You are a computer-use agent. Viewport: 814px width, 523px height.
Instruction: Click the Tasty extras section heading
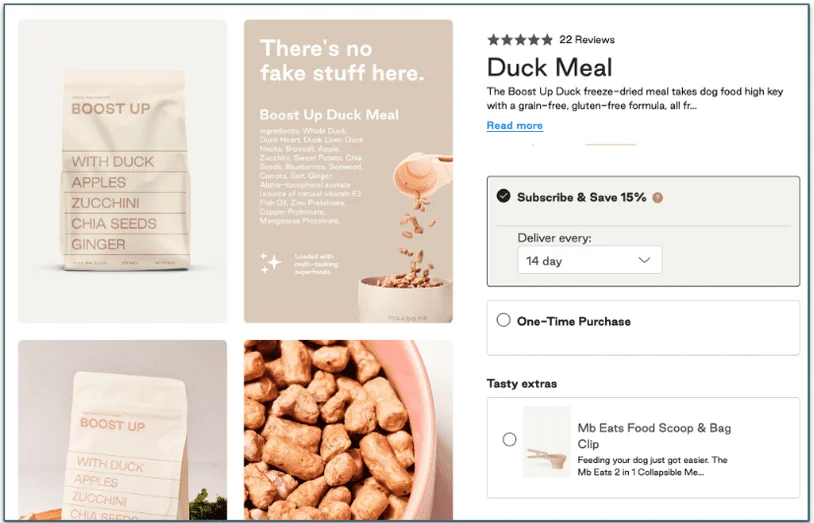click(522, 384)
